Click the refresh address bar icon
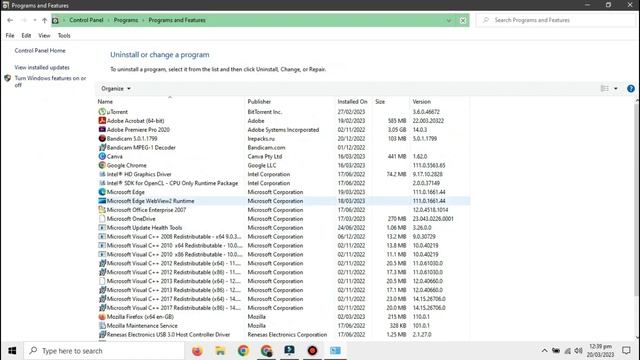The height and width of the screenshot is (360, 640). (463, 20)
